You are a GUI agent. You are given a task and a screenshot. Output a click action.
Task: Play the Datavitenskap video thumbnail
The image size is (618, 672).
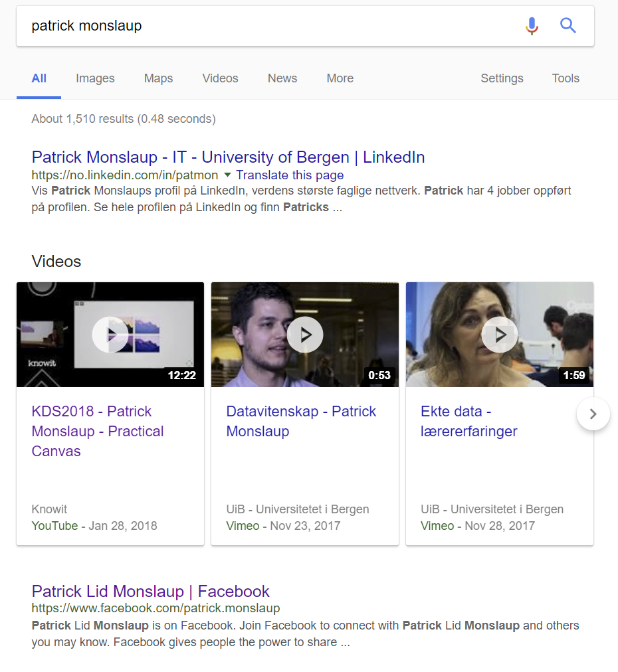coord(305,335)
